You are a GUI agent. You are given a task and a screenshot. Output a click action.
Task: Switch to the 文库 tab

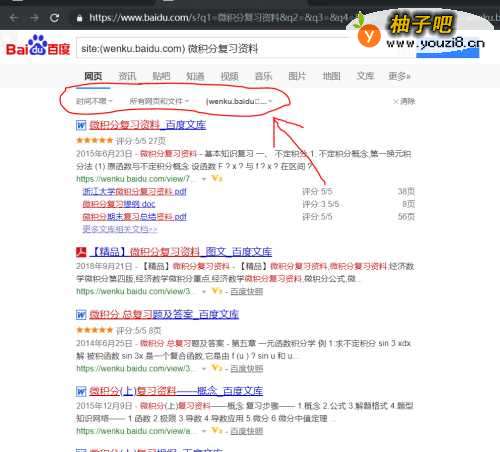point(365,76)
